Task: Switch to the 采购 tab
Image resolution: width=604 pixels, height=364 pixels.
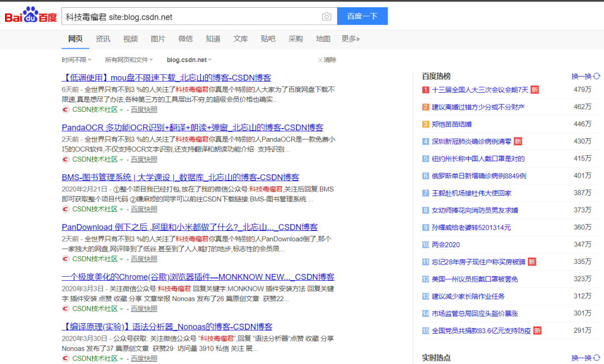Action: 295,39
